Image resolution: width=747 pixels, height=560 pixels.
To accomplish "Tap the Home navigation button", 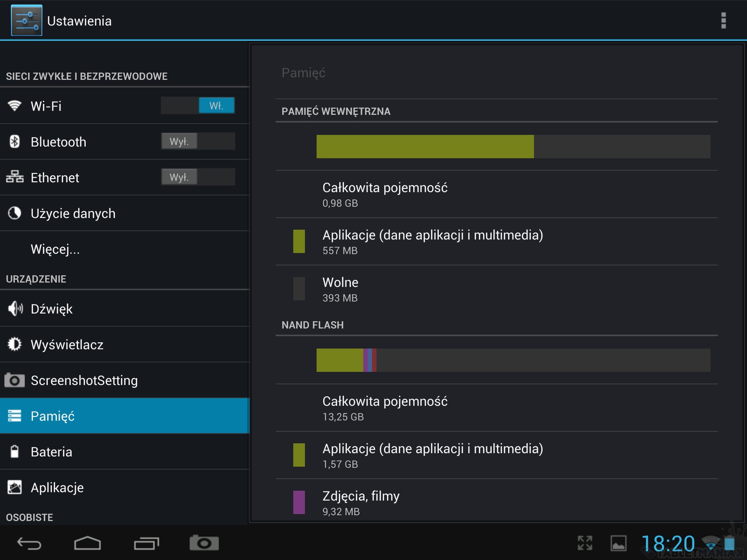I will (87, 543).
